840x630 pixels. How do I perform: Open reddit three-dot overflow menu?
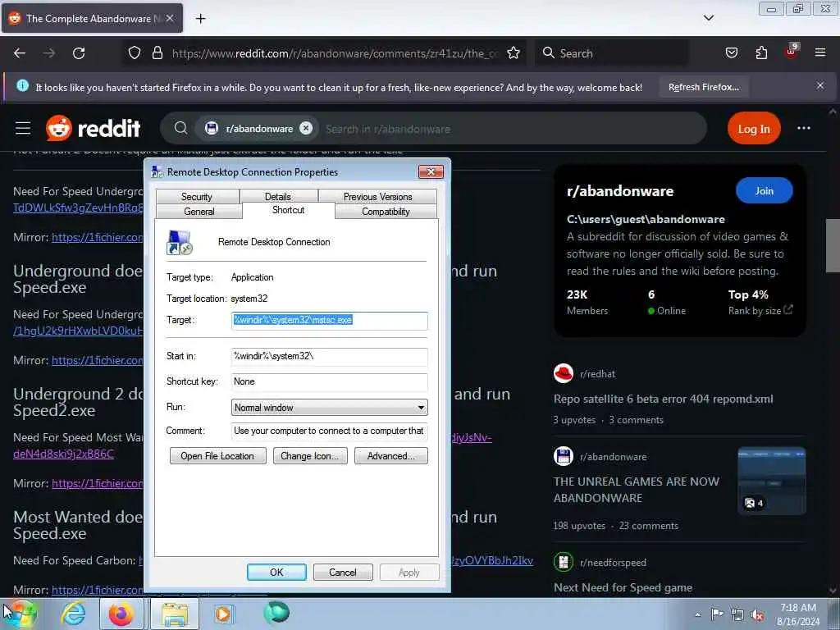point(804,128)
